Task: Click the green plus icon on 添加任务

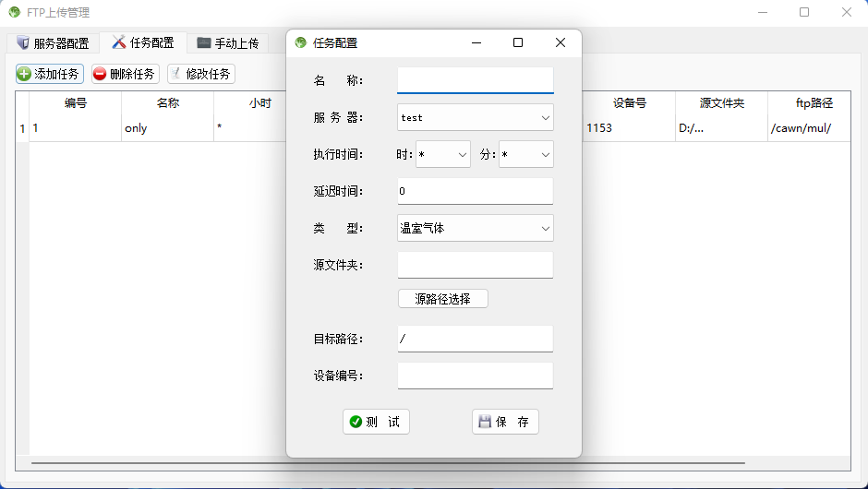Action: click(x=24, y=74)
